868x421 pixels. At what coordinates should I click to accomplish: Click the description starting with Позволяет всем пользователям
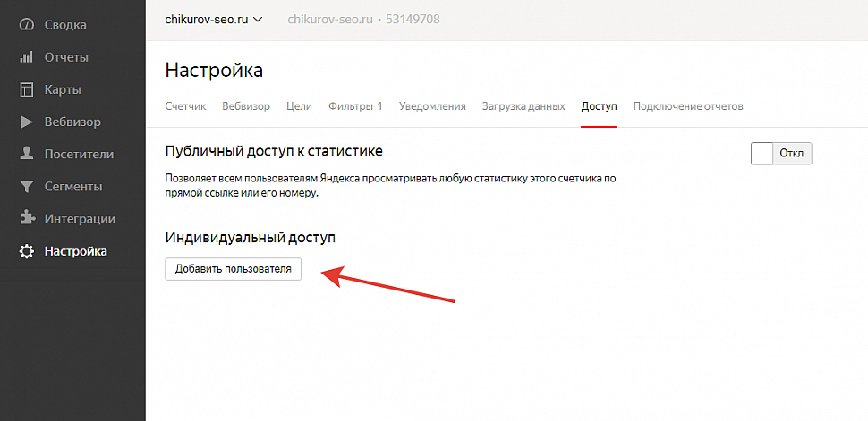[390, 187]
